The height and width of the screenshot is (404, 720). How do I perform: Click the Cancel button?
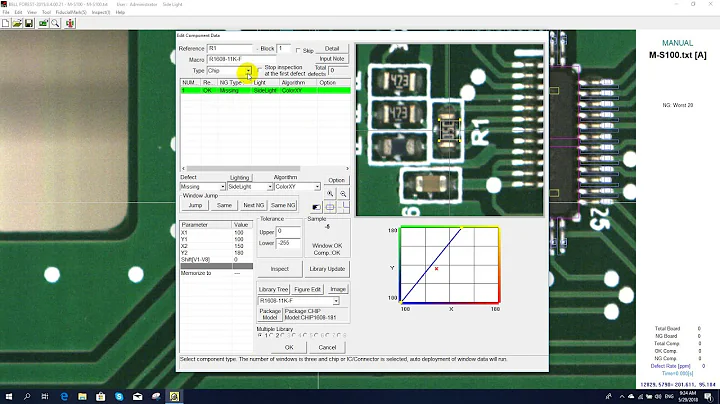coord(327,348)
